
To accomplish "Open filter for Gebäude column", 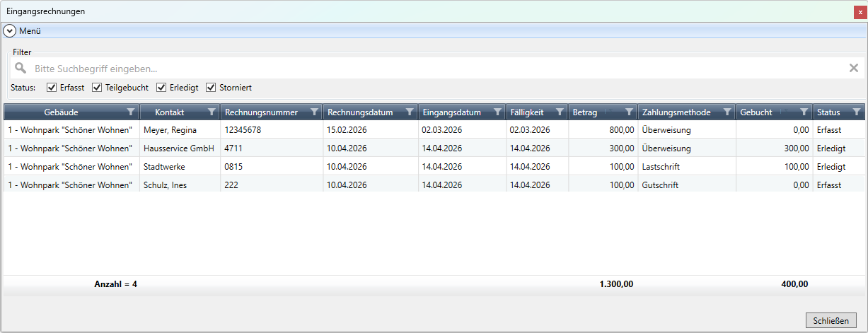I will coord(130,112).
